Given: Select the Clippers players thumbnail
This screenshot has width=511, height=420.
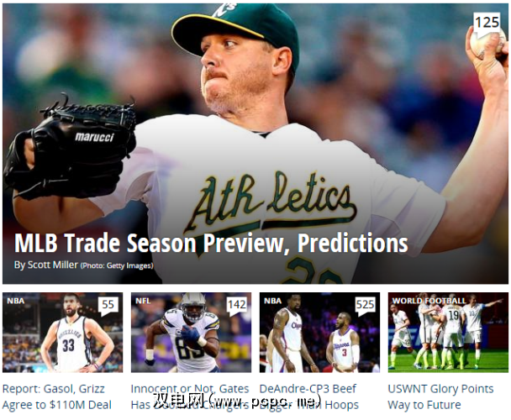Looking at the screenshot, I should click(319, 333).
